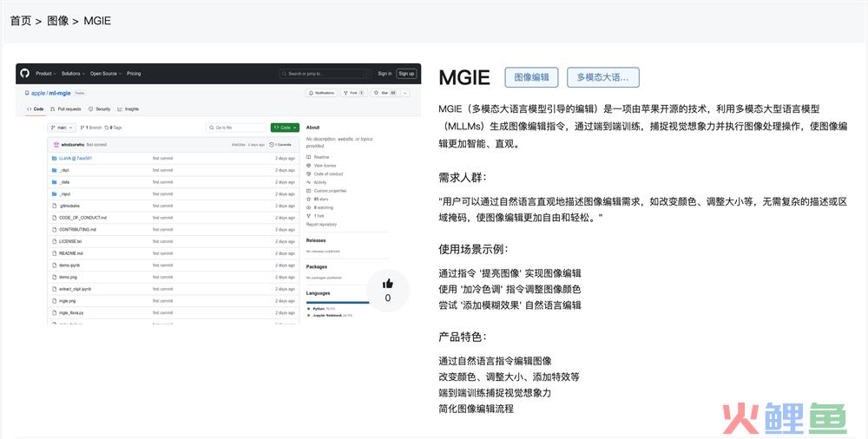Click the Notifications bell button
868x439 pixels.
322,93
